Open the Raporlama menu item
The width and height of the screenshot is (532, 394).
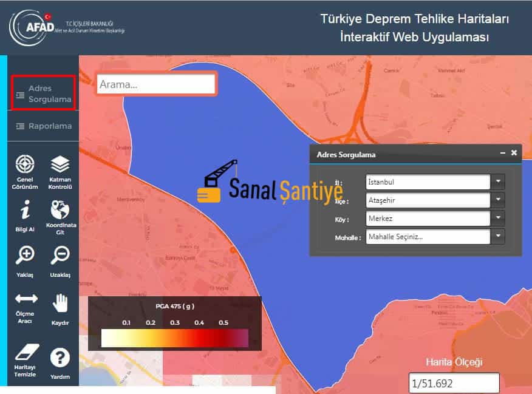[43, 126]
